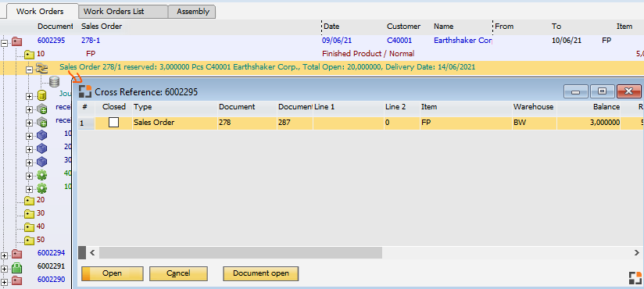Click the Warehouse column header

tap(534, 107)
